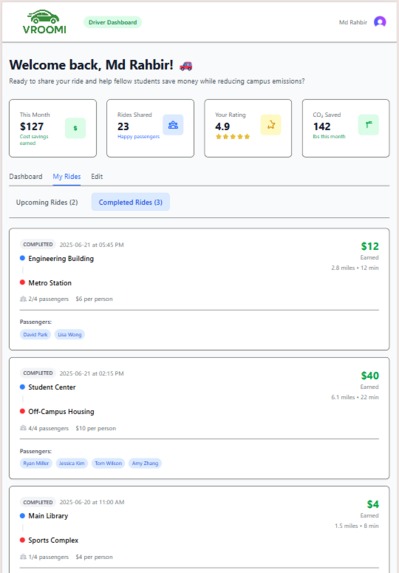
Task: Click the red destination dot beside Sports Complex
Action: pos(22,540)
